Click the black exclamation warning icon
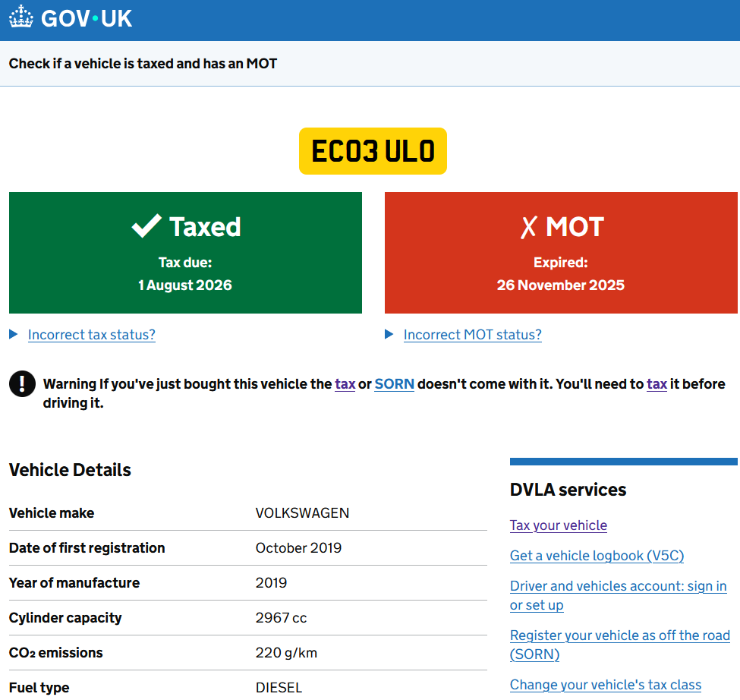740x700 pixels. (22, 383)
